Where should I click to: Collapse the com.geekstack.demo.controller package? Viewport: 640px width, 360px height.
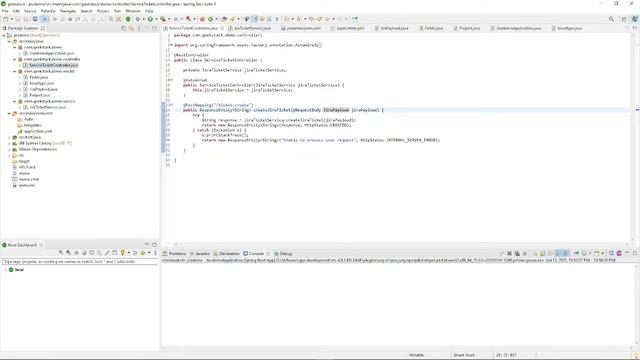[15, 60]
